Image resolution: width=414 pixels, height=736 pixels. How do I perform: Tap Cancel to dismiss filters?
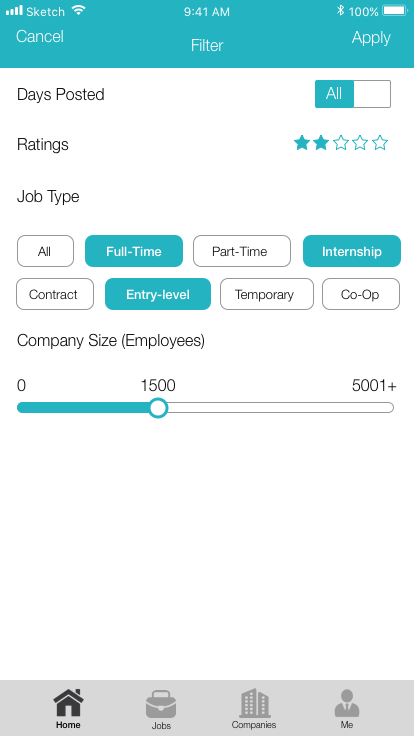point(40,37)
